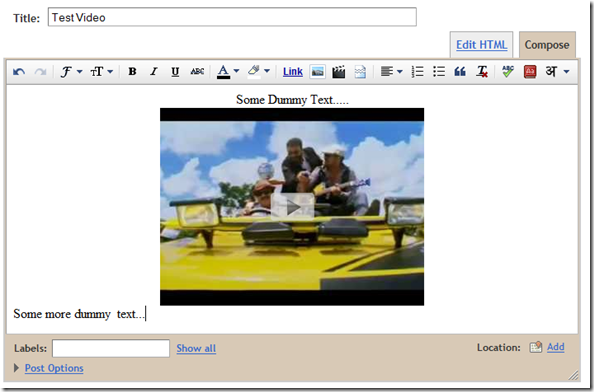Open the font dropdown arrow
Viewport: 594px width, 392px height.
coord(80,72)
